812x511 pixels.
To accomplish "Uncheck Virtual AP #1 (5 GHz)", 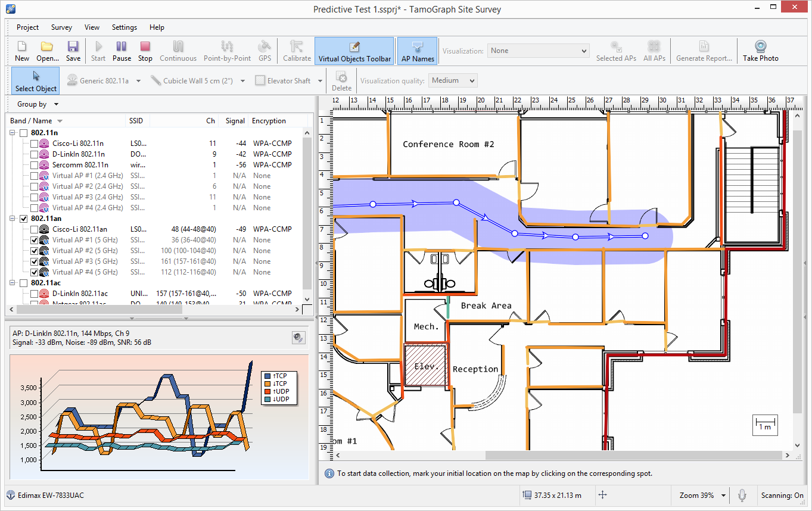I will point(34,240).
